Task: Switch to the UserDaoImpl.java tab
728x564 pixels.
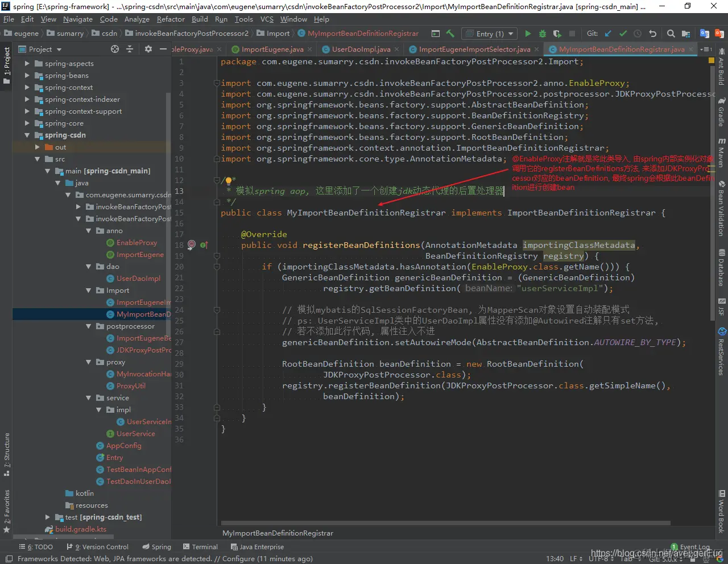Action: 361,49
